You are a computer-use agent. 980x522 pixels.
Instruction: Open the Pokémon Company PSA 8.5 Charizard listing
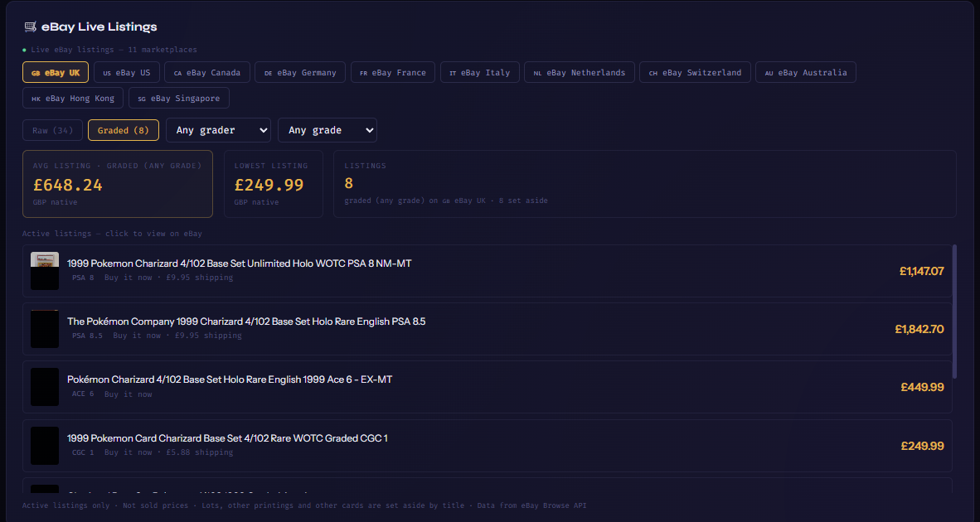click(487, 329)
